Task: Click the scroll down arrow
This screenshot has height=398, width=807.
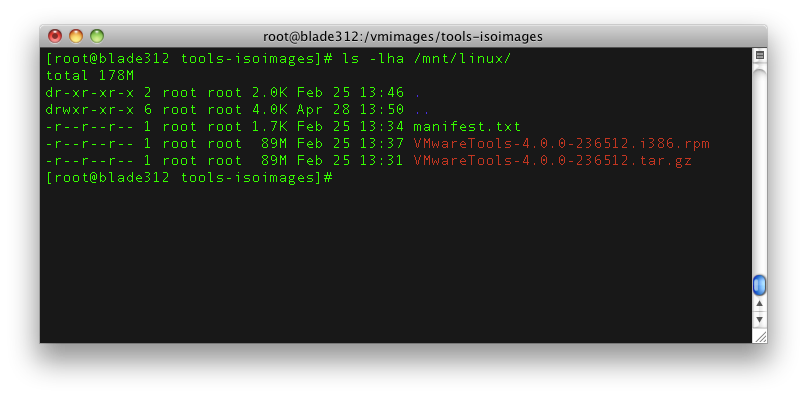Action: tap(759, 320)
